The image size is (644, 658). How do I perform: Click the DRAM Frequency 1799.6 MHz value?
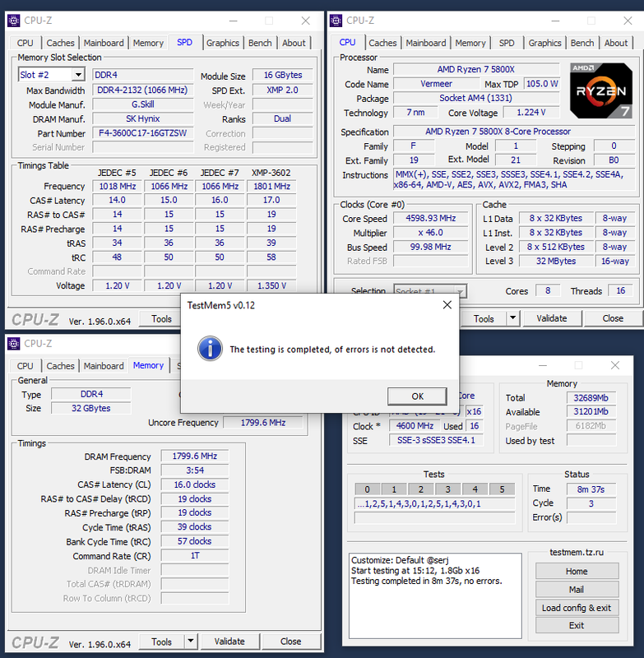[195, 456]
